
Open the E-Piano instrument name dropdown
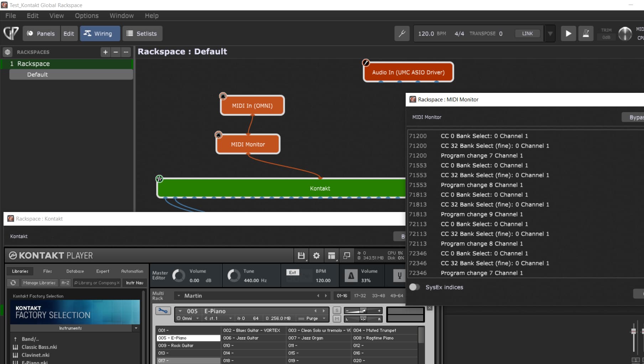click(x=180, y=311)
